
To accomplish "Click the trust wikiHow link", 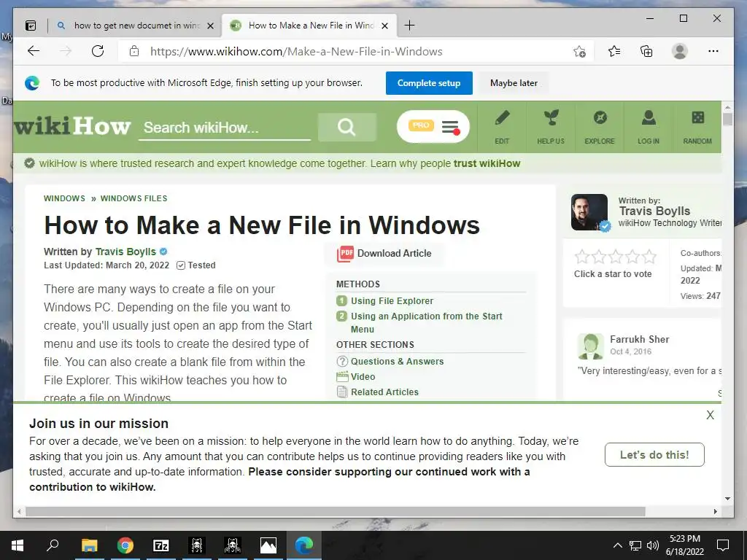I will click(x=487, y=164).
